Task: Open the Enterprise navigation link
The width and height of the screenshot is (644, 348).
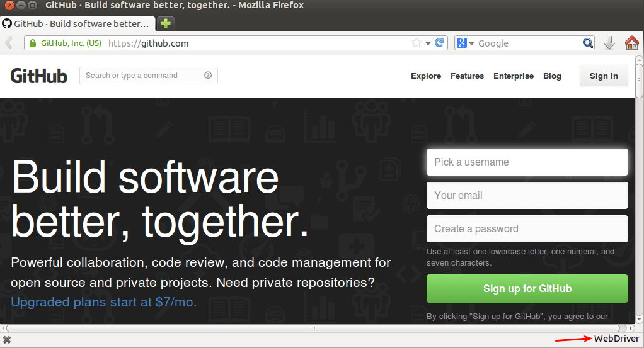Action: click(514, 76)
